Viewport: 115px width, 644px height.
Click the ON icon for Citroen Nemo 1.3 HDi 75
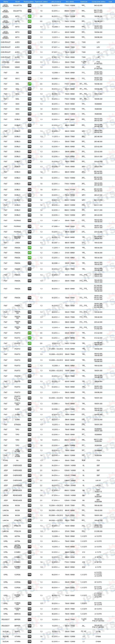coord(30,62)
